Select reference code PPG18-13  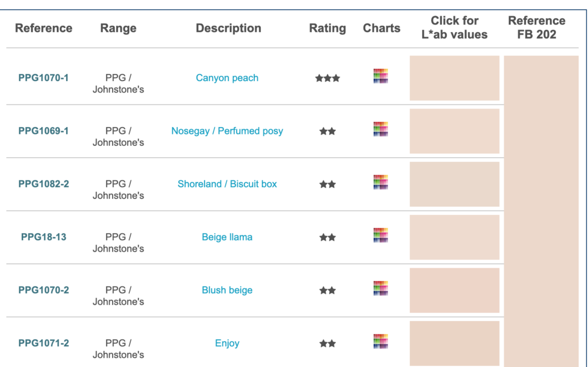44,237
